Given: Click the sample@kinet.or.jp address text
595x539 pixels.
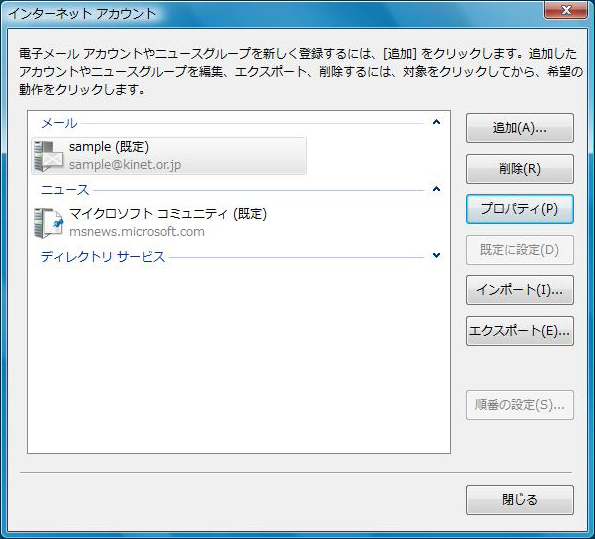Looking at the screenshot, I should tap(125, 165).
